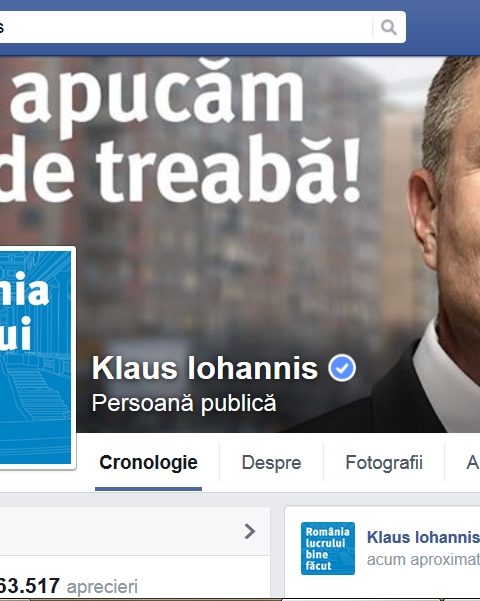Viewport: 480px width, 601px height.
Task: Click the blue verified badge checkmark
Action: pos(342,368)
